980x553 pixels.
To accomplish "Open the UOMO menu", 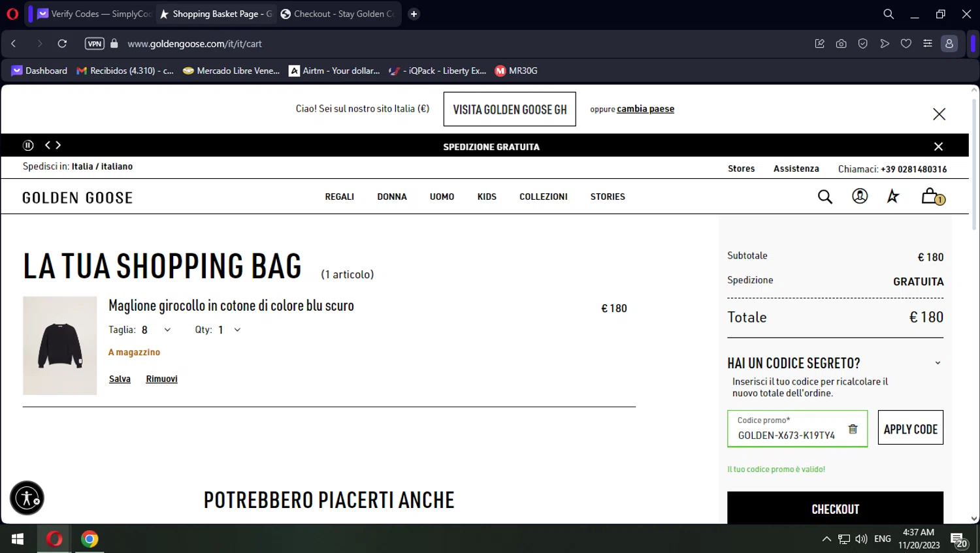I will pyautogui.click(x=442, y=197).
